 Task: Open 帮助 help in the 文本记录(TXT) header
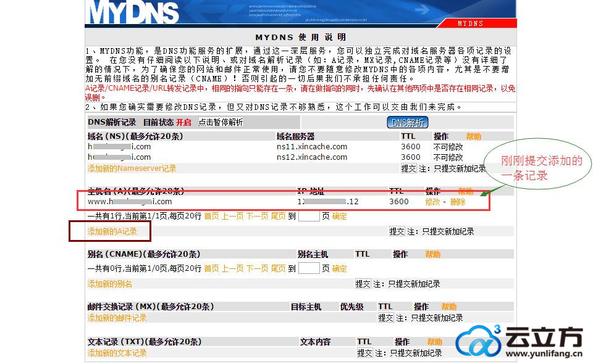[x=434, y=342]
